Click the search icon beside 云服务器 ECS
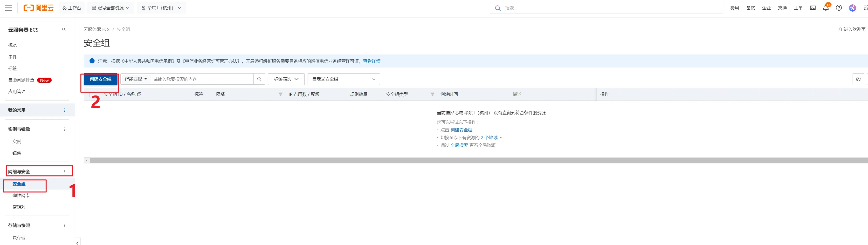This screenshot has width=868, height=245. 64,30
